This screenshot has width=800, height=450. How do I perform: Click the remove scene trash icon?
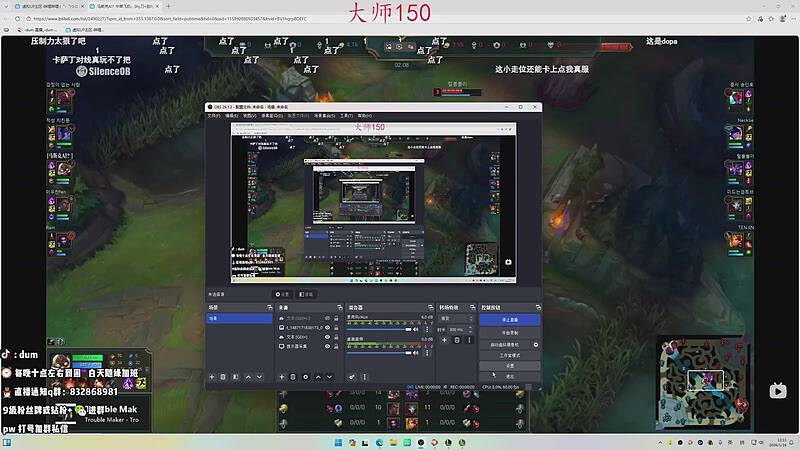tap(223, 377)
